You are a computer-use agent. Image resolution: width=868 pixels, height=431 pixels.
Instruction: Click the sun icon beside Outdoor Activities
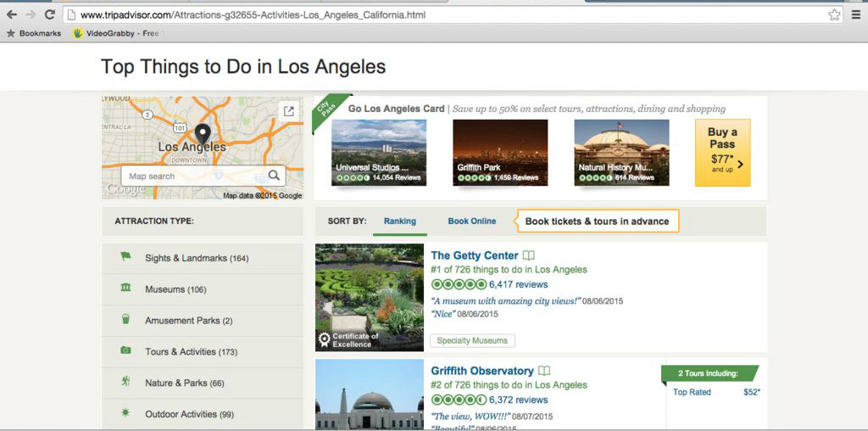[125, 412]
